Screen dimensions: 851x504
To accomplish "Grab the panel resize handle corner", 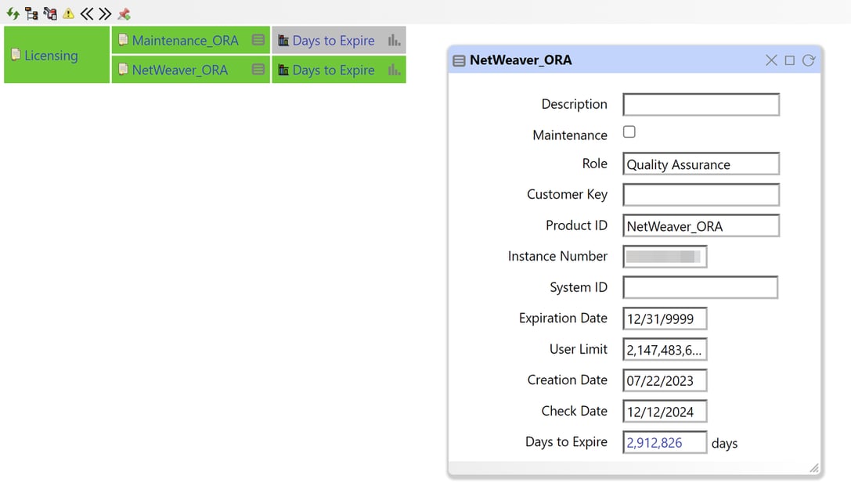I will click(x=814, y=468).
